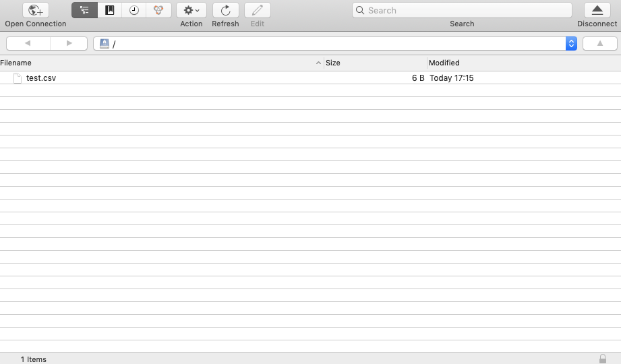
Task: Sort by the Filename column header
Action: pos(135,63)
